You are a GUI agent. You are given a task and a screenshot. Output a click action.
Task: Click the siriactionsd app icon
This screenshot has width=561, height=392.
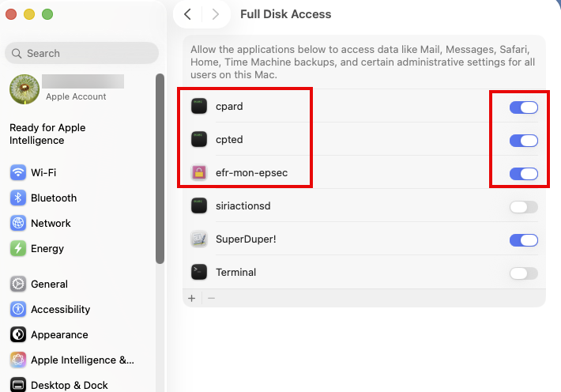pos(199,205)
